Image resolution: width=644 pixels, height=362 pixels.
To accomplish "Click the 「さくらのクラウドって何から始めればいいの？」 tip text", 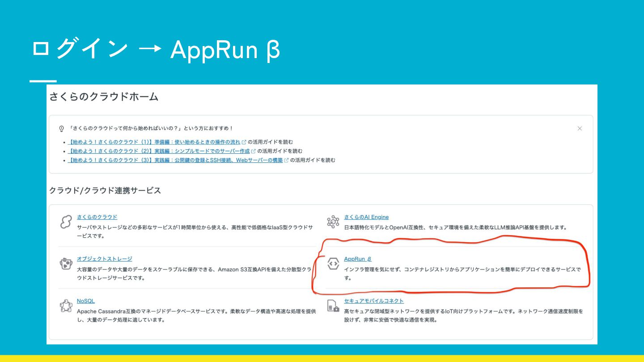I will [151, 128].
